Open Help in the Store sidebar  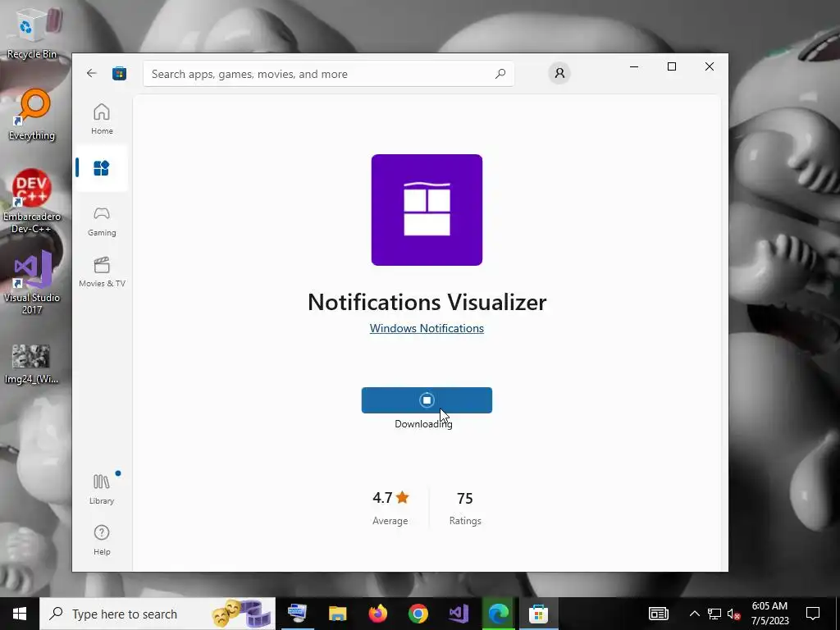coord(102,540)
